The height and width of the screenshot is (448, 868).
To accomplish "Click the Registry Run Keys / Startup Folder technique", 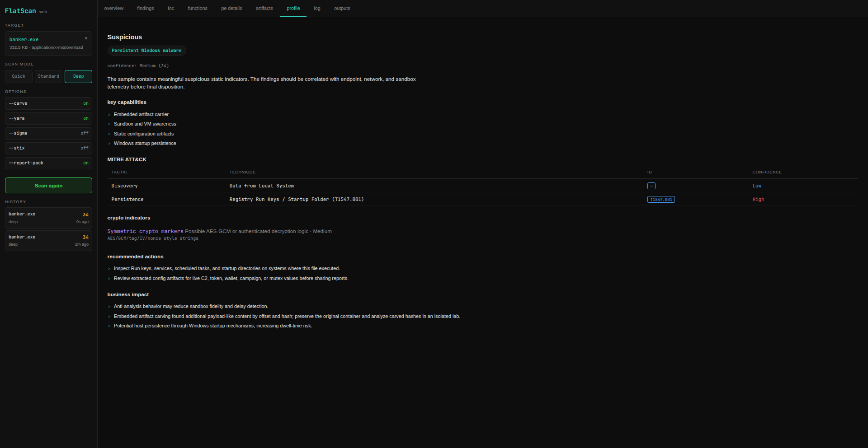I will [x=297, y=200].
